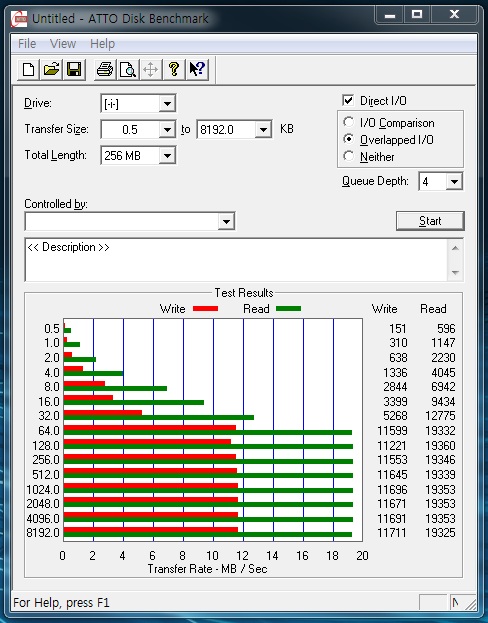Click the write value 2844
Screen dimensions: 488x623
(x=395, y=387)
